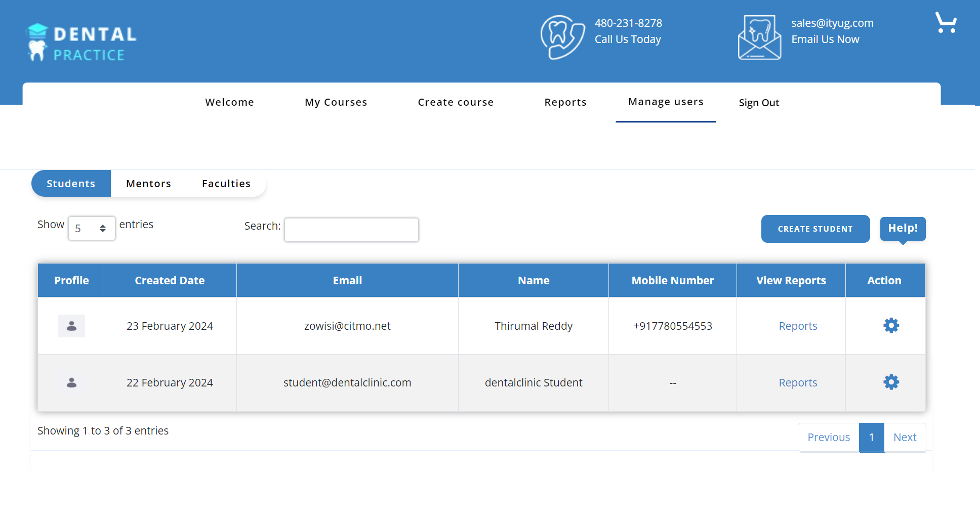Switch to the Faculties tab
The height and width of the screenshot is (522, 980).
click(x=226, y=184)
